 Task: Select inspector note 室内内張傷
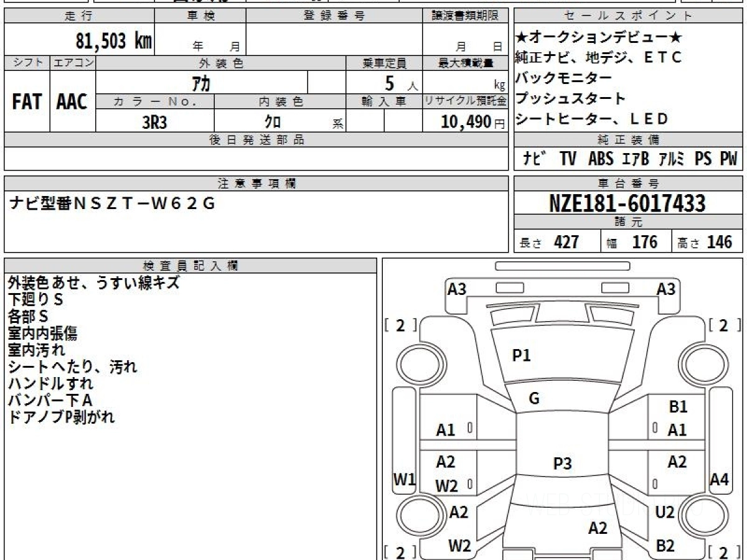tap(42, 333)
